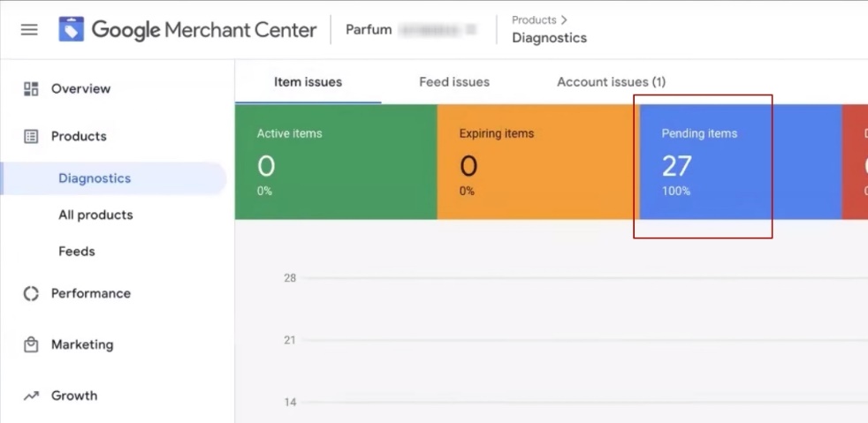This screenshot has width=868, height=423.
Task: Click the Products breadcrumb link
Action: [x=534, y=20]
